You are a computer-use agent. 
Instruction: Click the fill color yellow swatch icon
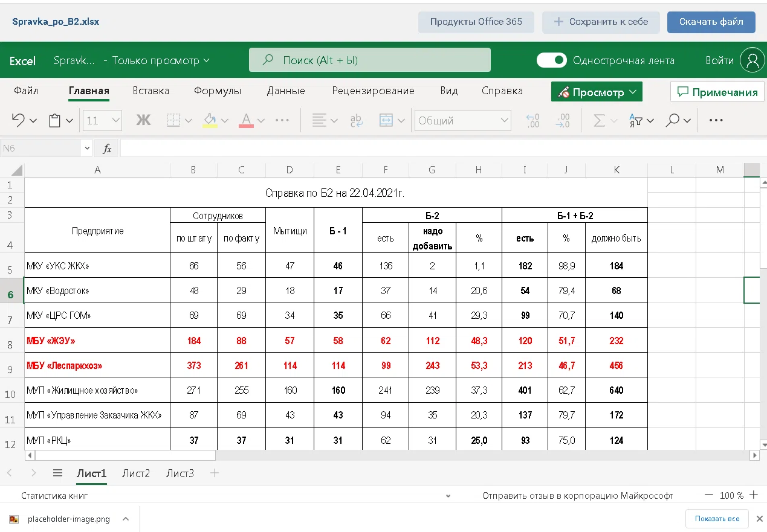pos(210,120)
